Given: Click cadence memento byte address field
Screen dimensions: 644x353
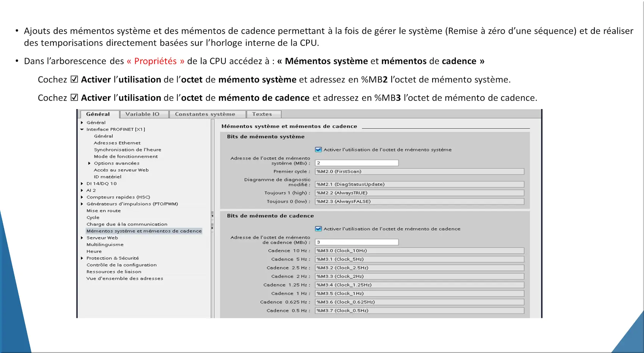Looking at the screenshot, I should tap(356, 242).
